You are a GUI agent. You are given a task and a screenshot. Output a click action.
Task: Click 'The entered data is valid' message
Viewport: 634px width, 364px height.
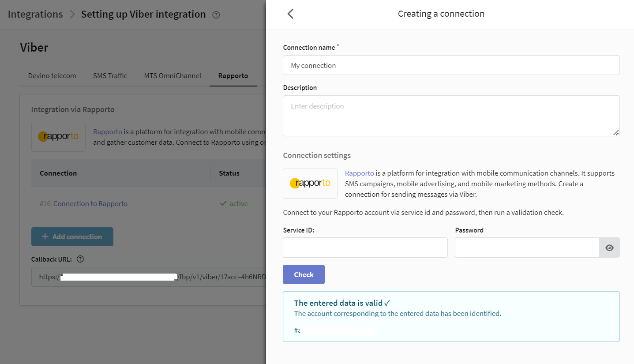pyautogui.click(x=342, y=303)
